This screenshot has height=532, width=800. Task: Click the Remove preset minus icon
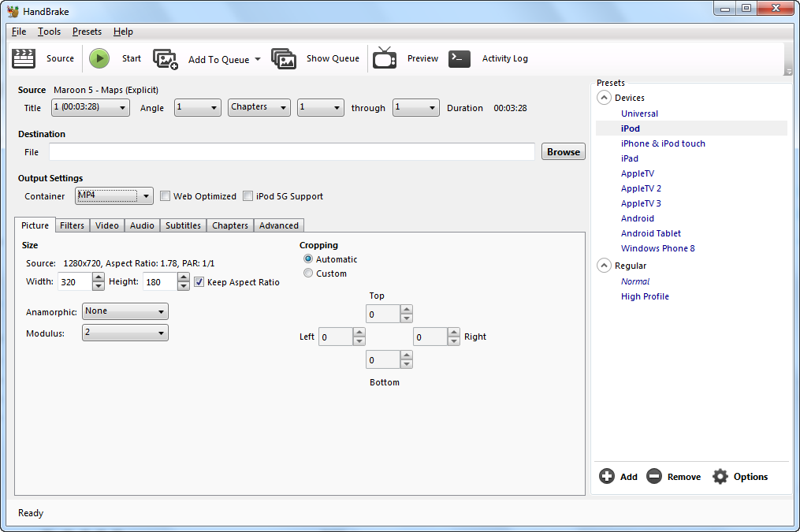click(x=654, y=476)
